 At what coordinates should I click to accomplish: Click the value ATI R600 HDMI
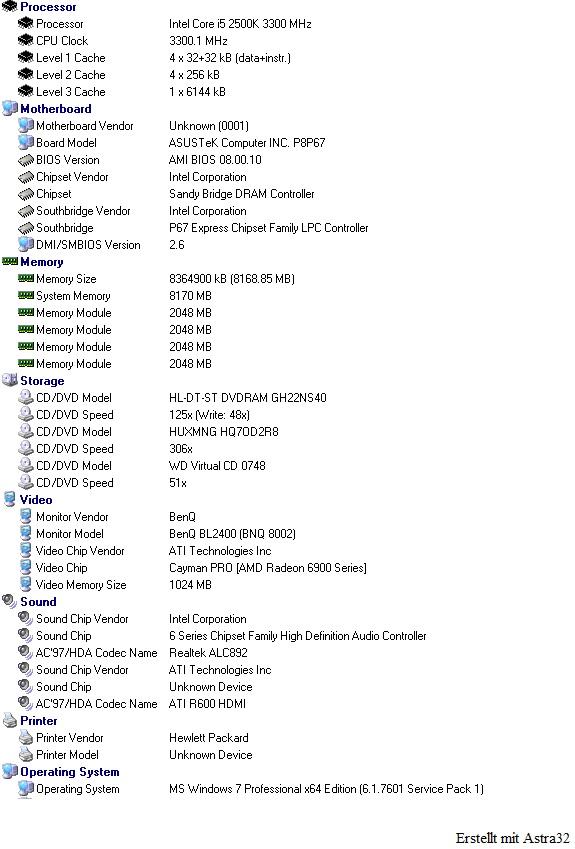pos(207,703)
